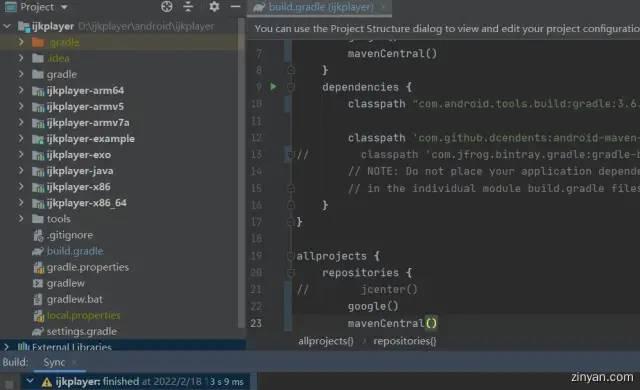This screenshot has width=640, height=390.
Task: Expand the tools folder
Action: [21, 219]
